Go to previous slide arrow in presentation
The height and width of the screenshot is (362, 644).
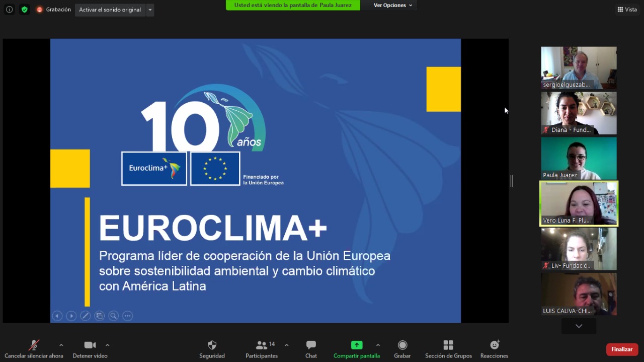coord(57,316)
